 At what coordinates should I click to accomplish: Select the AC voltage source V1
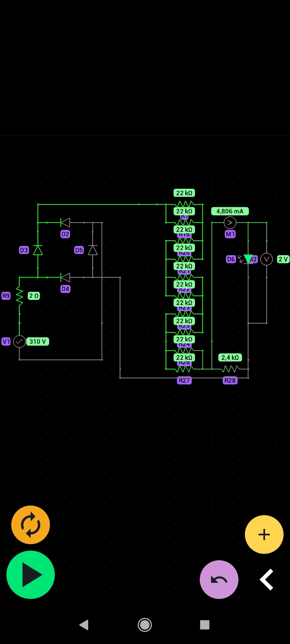(19, 341)
